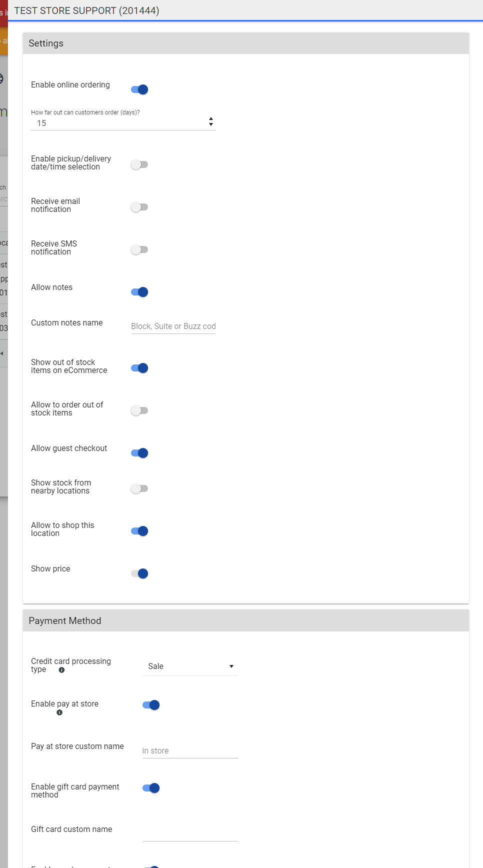Open the Credit card processing type dropdown
The image size is (483, 868).
[190, 666]
